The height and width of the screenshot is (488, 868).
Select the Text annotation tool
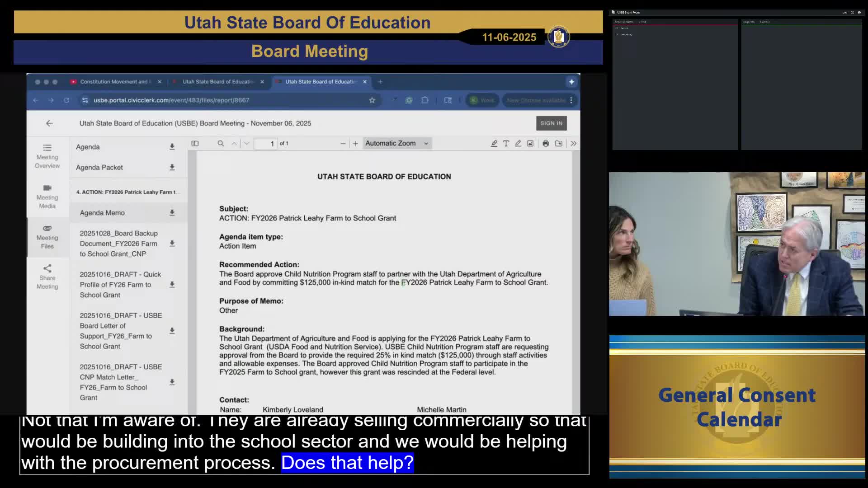(x=506, y=143)
